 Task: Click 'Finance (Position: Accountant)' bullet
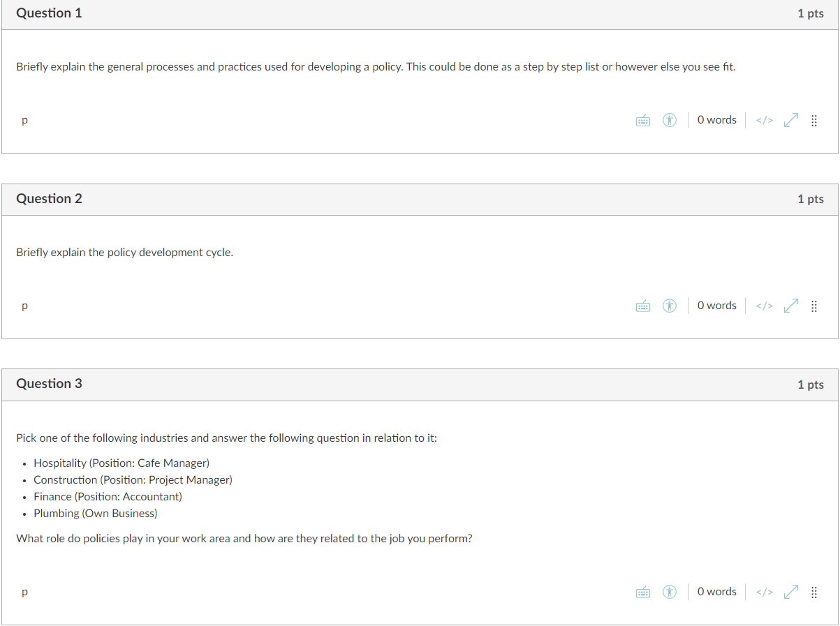pos(108,497)
